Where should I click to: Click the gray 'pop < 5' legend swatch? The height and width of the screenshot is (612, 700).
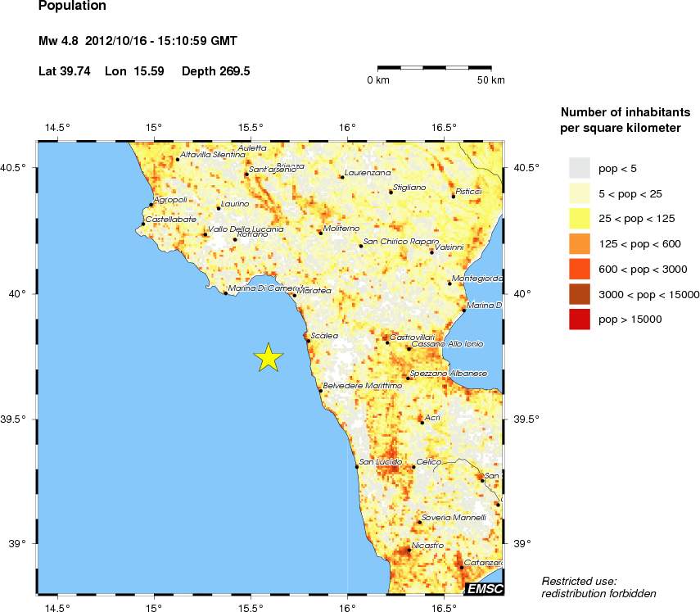pos(580,169)
